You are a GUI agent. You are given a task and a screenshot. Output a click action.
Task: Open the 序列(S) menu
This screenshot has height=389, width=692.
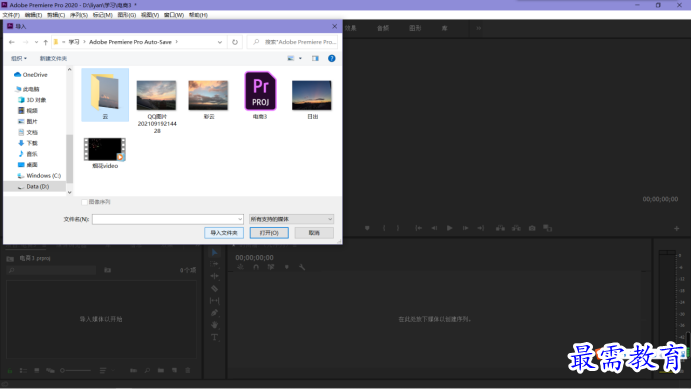click(x=79, y=15)
